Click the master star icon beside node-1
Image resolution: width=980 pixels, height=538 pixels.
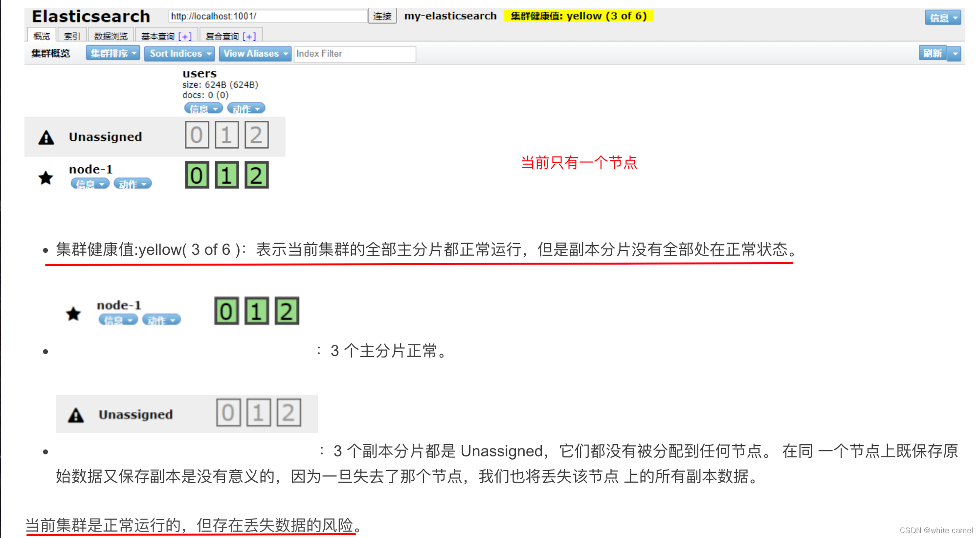45,178
